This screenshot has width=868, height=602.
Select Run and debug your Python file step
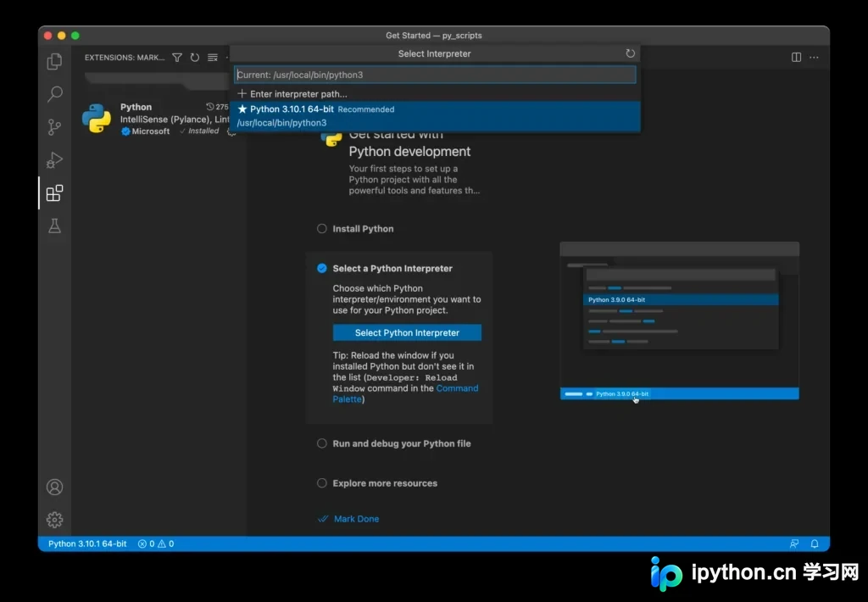coord(401,443)
